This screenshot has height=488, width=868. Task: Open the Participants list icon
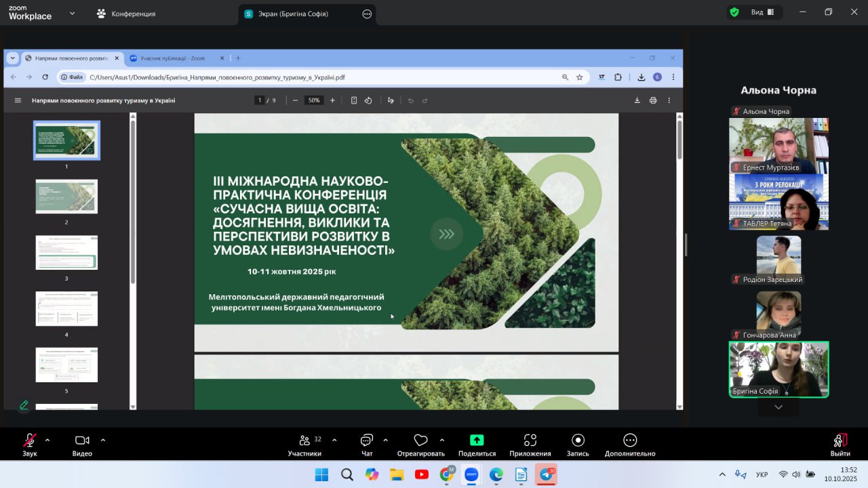[305, 441]
